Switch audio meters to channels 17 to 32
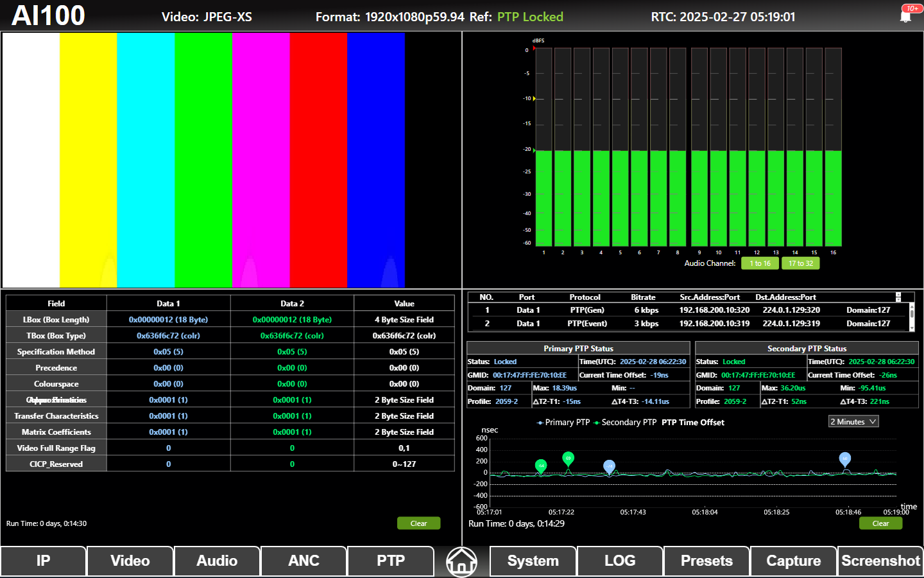Screen dimensions: 924x578 tap(800, 263)
